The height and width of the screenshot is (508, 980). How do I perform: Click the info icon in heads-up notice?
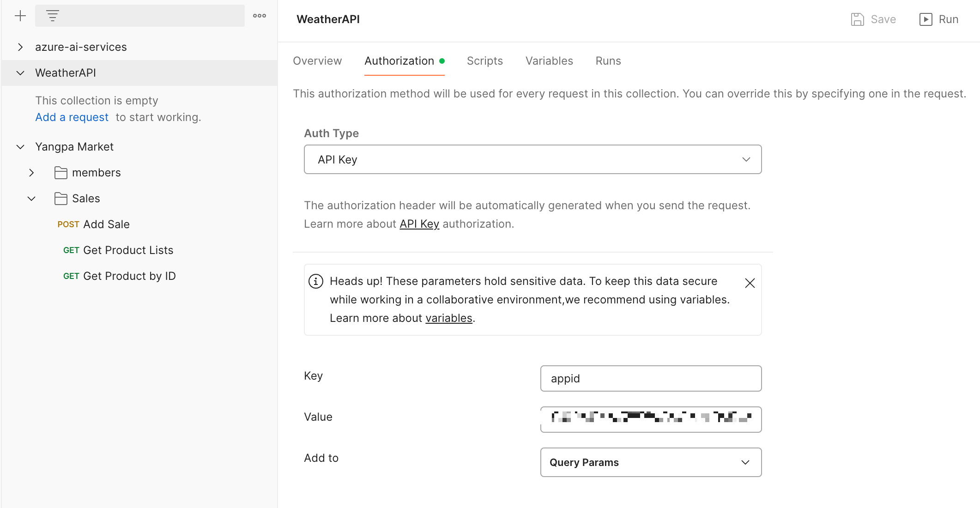(316, 281)
